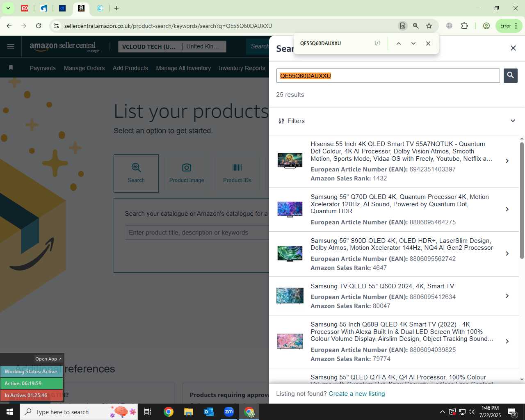Click the address bar URL
The width and height of the screenshot is (525, 420).
tap(168, 26)
